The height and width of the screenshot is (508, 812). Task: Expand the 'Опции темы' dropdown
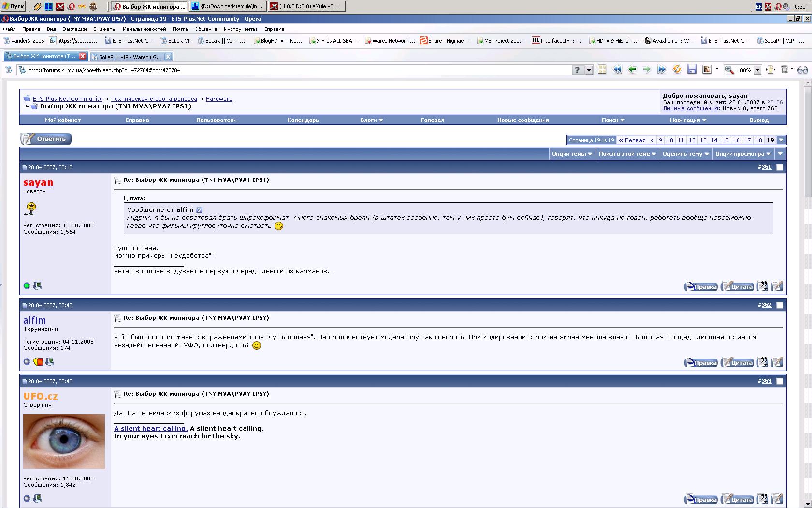coord(572,154)
